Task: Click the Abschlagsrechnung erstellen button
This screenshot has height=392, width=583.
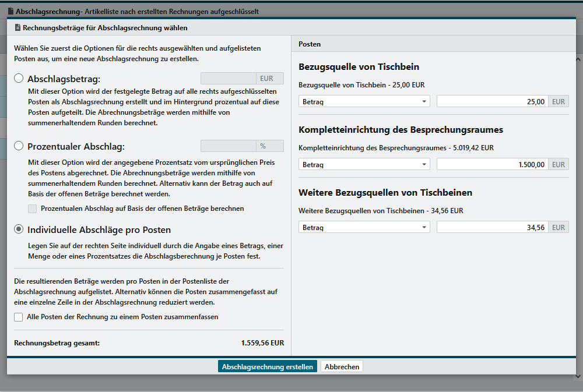Action: point(268,366)
